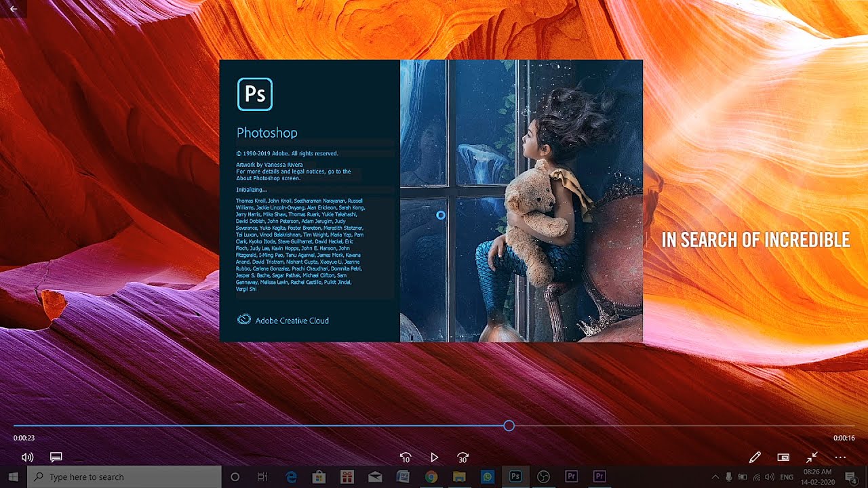Open the subtitles and captions menu
This screenshot has height=488, width=868.
(x=56, y=457)
